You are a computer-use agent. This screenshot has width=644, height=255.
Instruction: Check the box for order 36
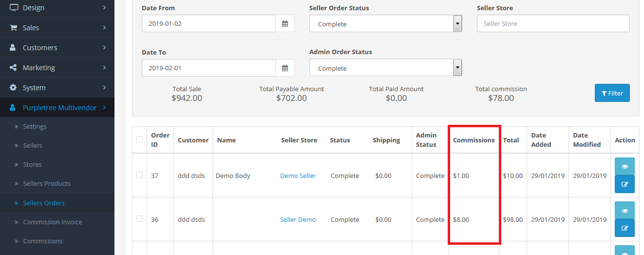coord(140,219)
